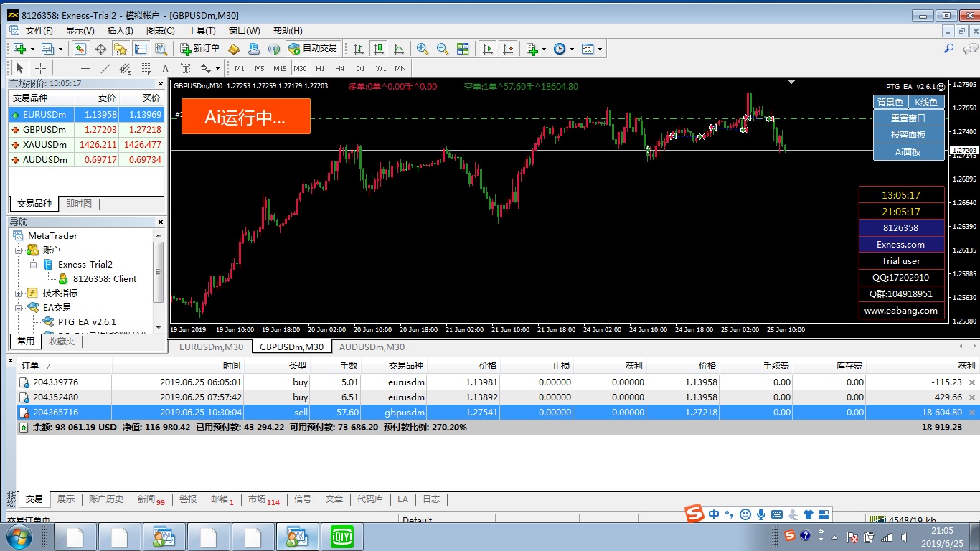This screenshot has width=980, height=551.
Task: Toggle the Market Watch window icon
Action: tap(80, 49)
